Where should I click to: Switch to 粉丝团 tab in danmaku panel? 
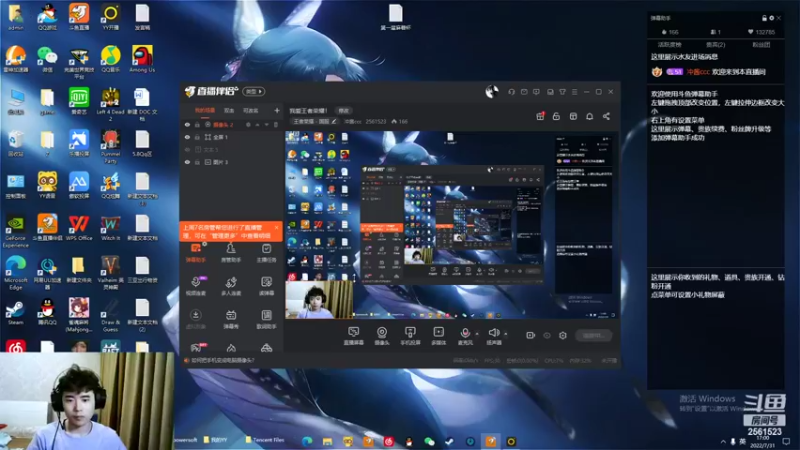[x=761, y=45]
